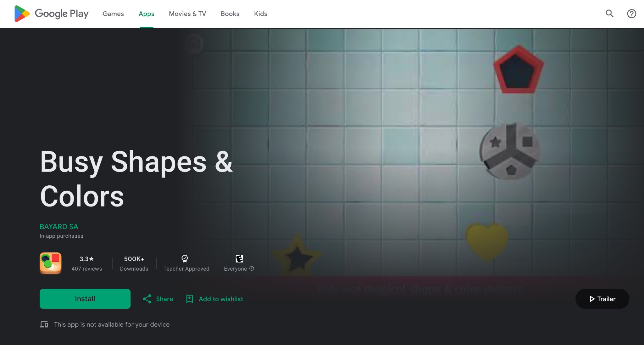
Task: Click the Busy Shapes app icon
Action: click(x=51, y=263)
